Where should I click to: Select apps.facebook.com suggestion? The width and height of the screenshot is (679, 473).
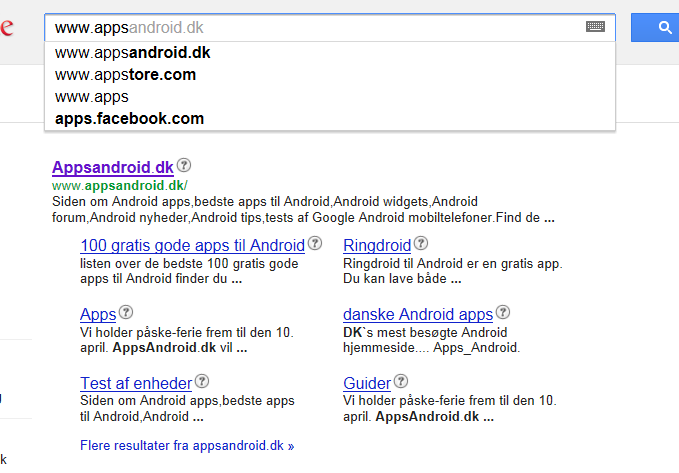pos(129,119)
